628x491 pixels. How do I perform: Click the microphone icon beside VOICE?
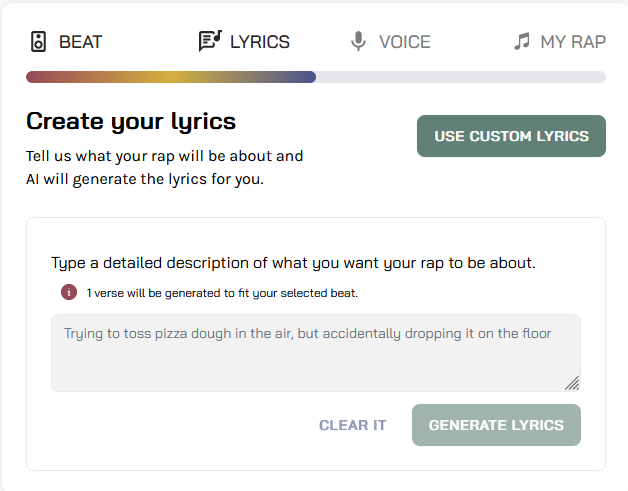[x=358, y=42]
